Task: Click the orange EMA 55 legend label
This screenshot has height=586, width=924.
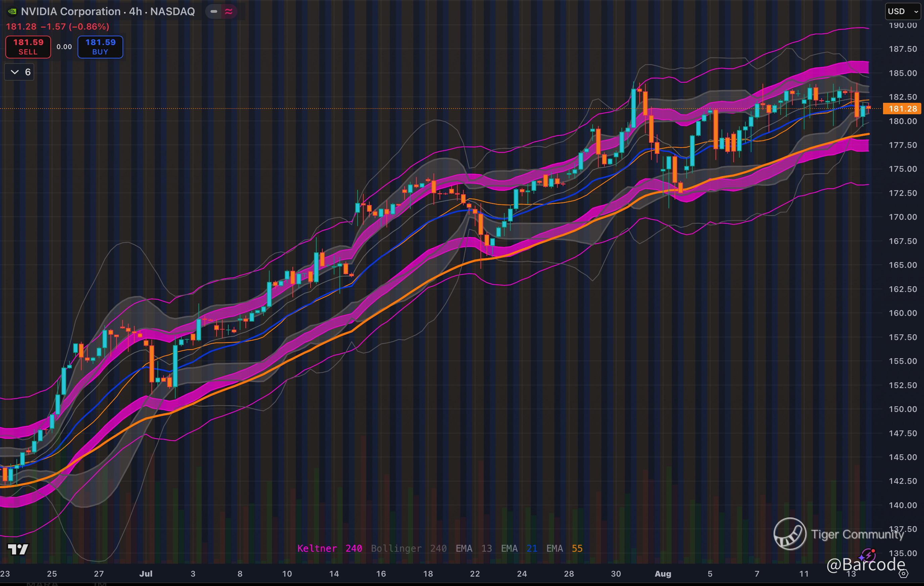Action: [564, 548]
